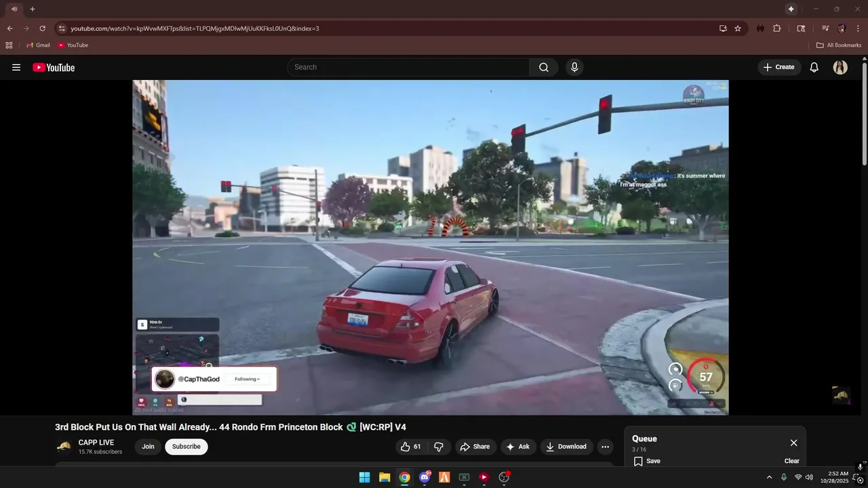The image size is (868, 488).
Task: Click the small thumbnail at right edge
Action: (841, 395)
